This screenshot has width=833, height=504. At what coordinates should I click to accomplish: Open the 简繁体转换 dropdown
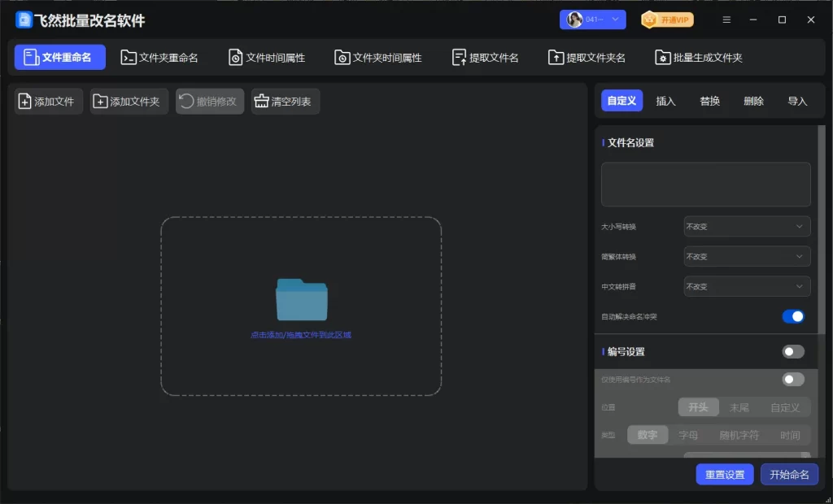pos(747,257)
